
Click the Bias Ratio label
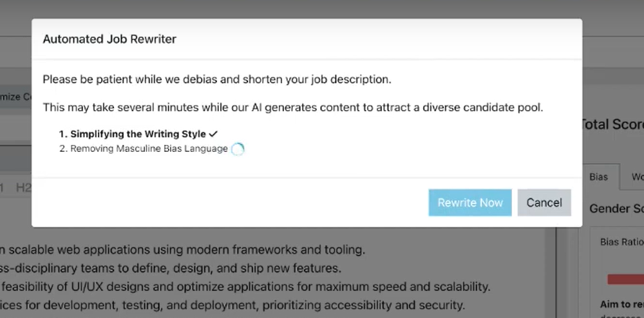coord(621,243)
